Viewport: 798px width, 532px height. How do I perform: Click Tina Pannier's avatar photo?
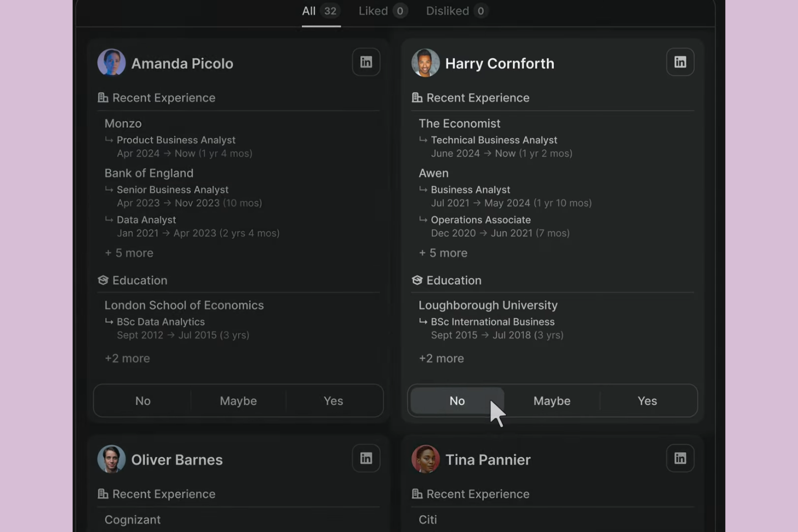pyautogui.click(x=425, y=459)
